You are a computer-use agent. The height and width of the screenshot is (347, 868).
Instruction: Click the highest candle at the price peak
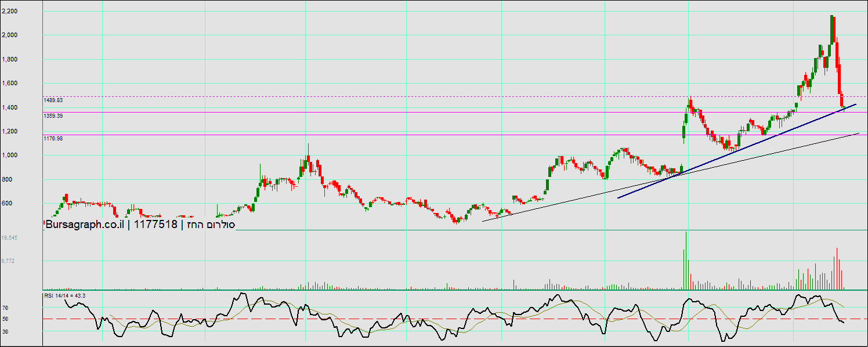(x=833, y=29)
